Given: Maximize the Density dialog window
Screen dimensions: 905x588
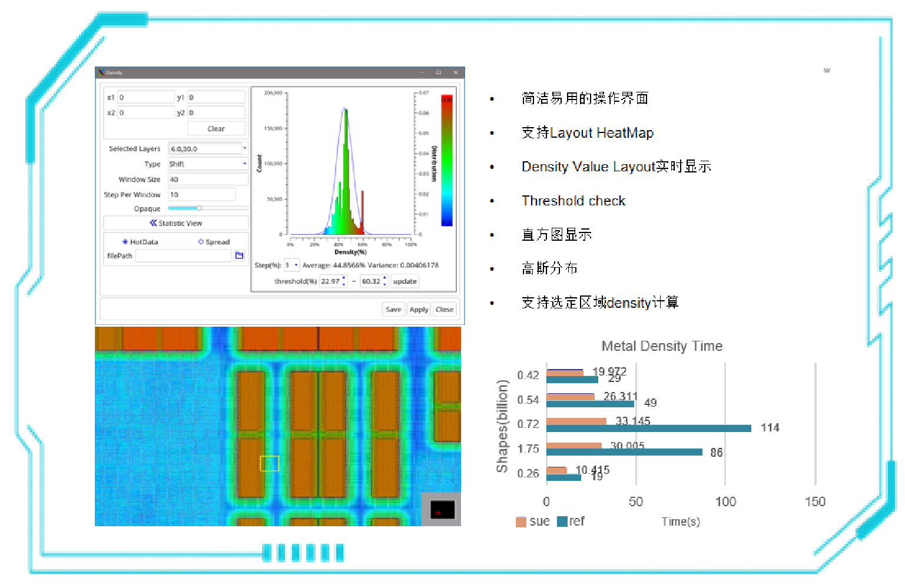Looking at the screenshot, I should tap(438, 72).
